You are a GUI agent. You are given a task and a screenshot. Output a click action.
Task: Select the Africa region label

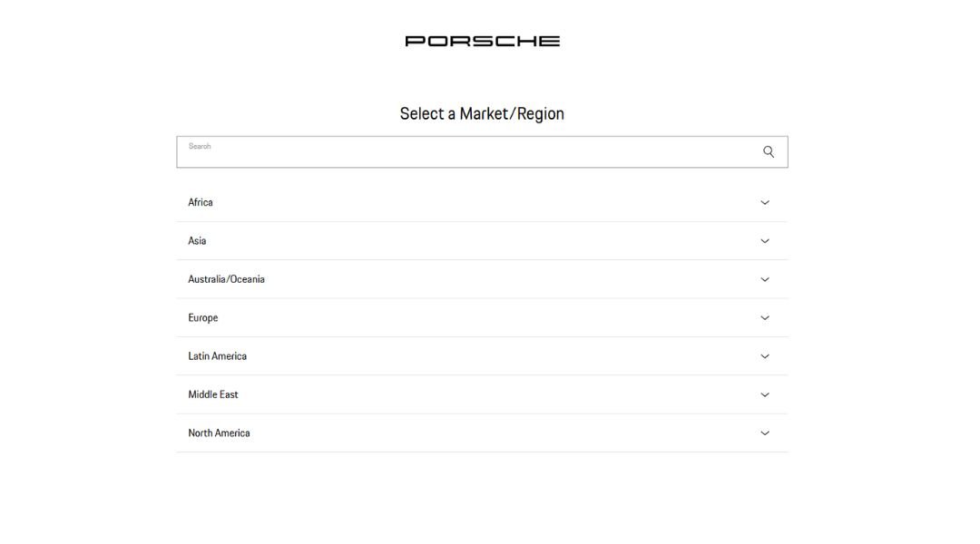(201, 202)
